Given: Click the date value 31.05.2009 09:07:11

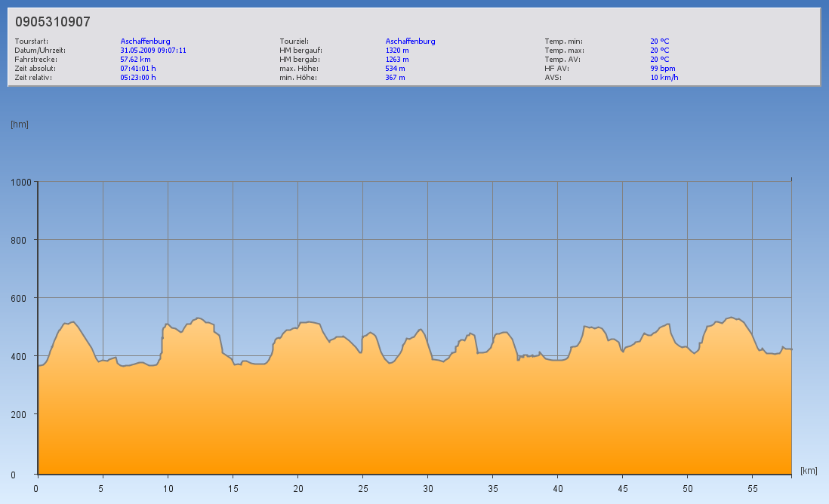Looking at the screenshot, I should coord(153,50).
